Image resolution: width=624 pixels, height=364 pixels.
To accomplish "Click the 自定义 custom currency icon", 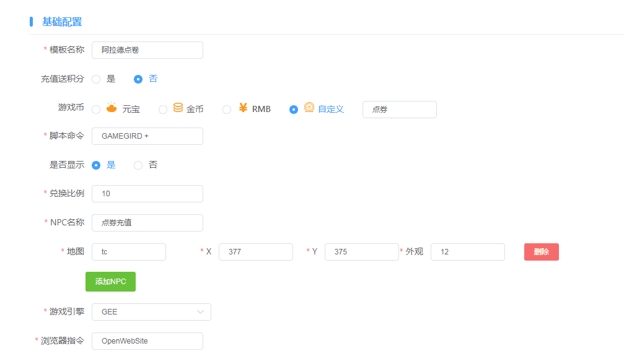I will tap(309, 108).
